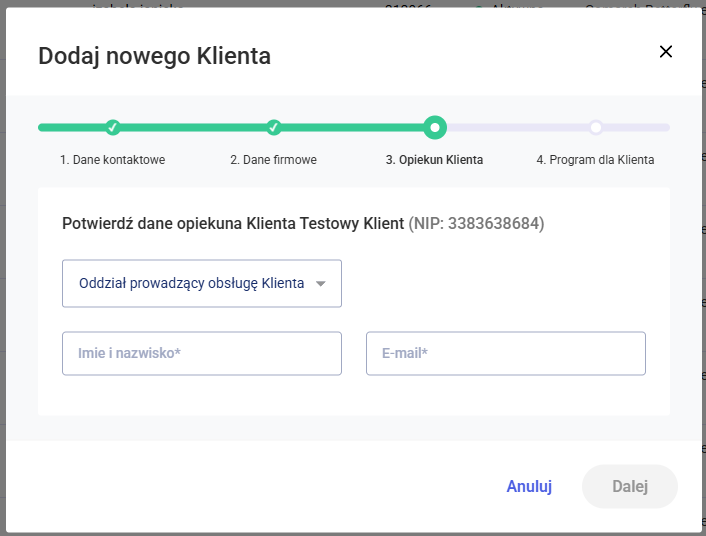This screenshot has width=706, height=536.
Task: Click the step 2 completed checkmark circle
Action: (274, 127)
